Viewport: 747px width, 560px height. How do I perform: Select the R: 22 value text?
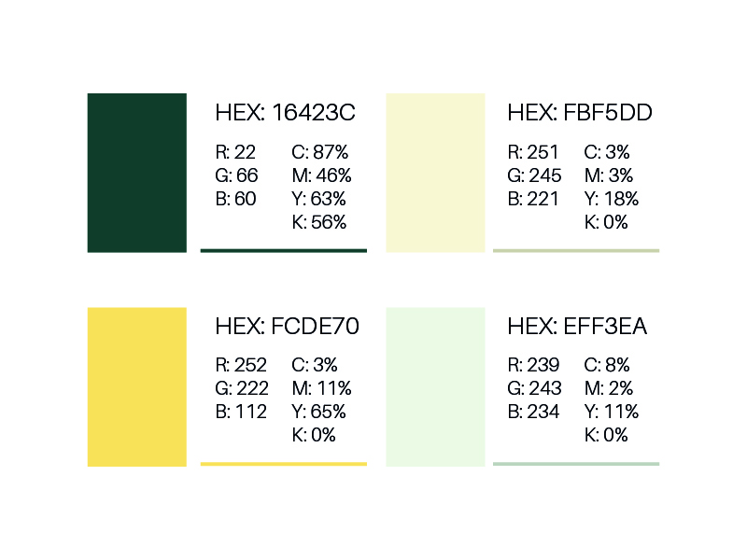[235, 152]
